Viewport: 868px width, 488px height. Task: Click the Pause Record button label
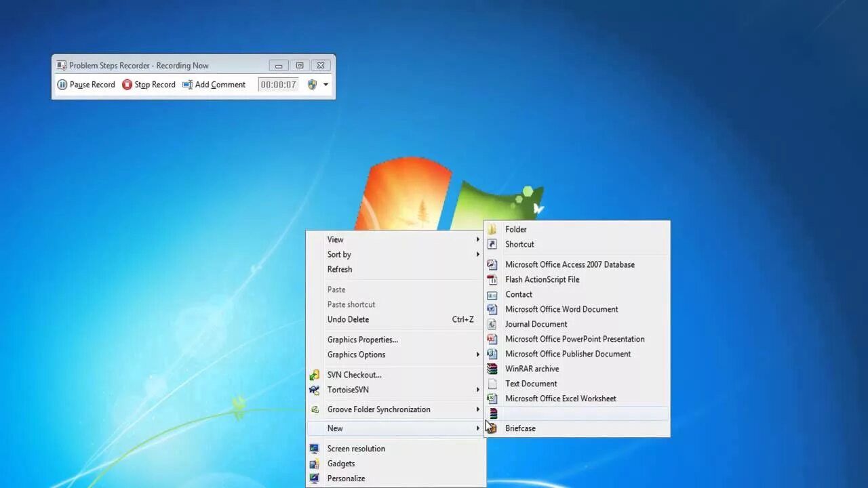point(92,85)
